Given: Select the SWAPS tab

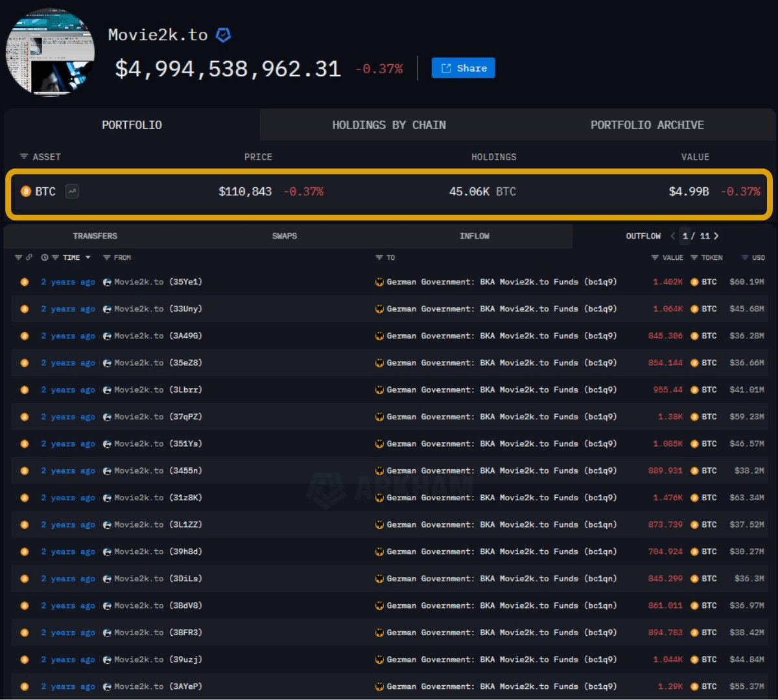Looking at the screenshot, I should 285,236.
